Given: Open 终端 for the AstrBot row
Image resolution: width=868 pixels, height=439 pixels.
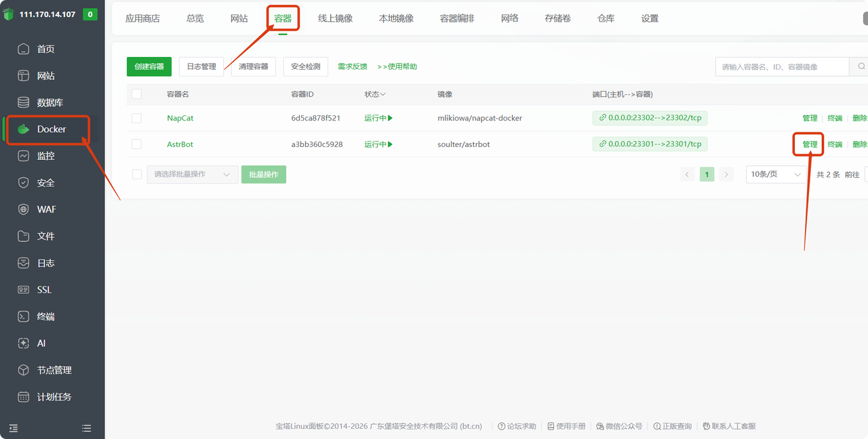Looking at the screenshot, I should (x=835, y=144).
